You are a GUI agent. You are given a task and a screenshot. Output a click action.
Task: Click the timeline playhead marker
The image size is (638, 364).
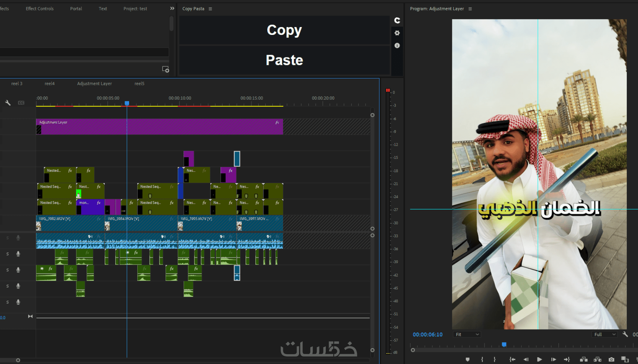[127, 103]
